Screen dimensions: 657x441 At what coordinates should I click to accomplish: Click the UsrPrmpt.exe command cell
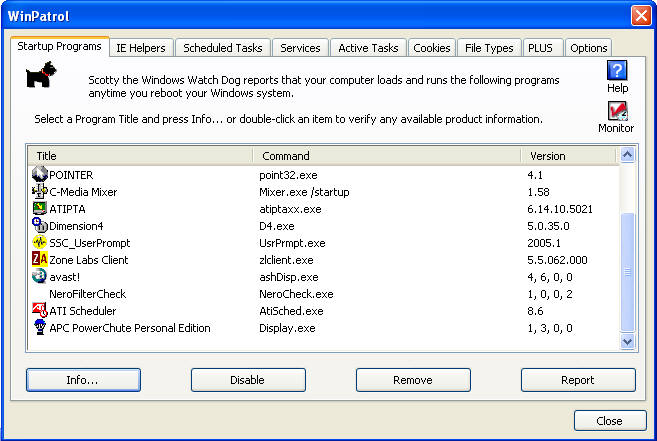pos(292,243)
